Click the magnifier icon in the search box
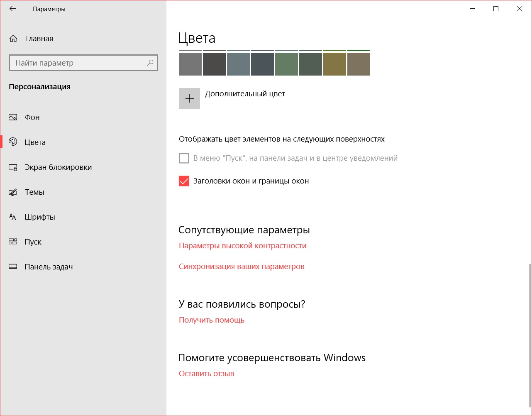Image resolution: width=532 pixels, height=416 pixels. pyautogui.click(x=150, y=63)
